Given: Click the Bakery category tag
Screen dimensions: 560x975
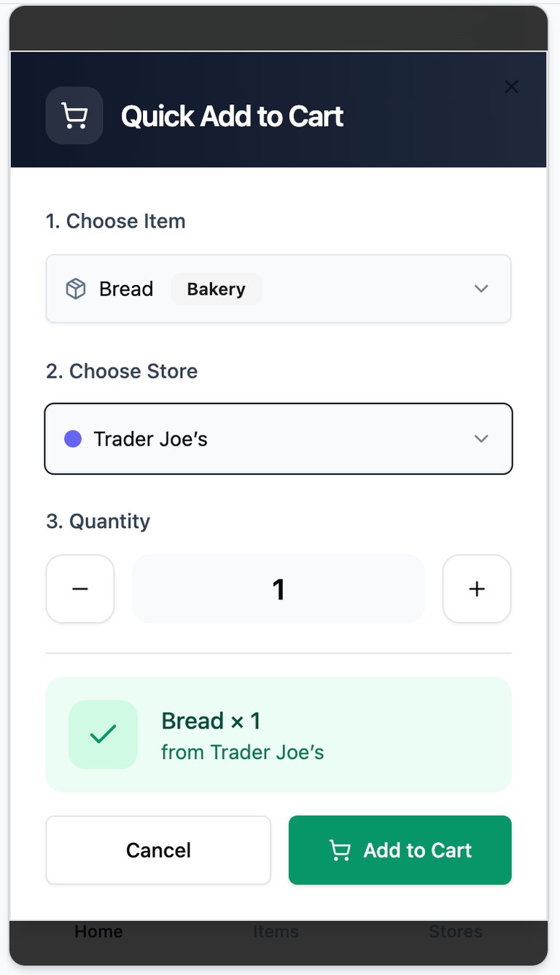Looking at the screenshot, I should coord(216,289).
